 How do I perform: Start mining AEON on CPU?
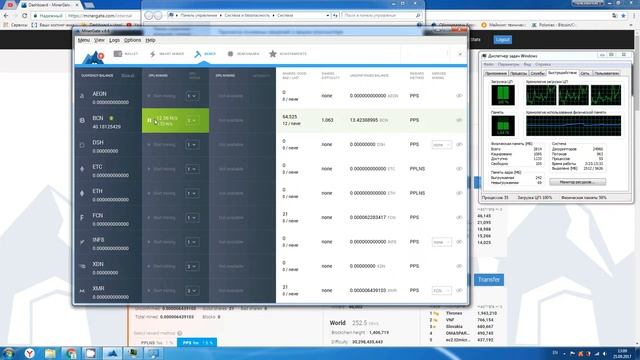162,96
